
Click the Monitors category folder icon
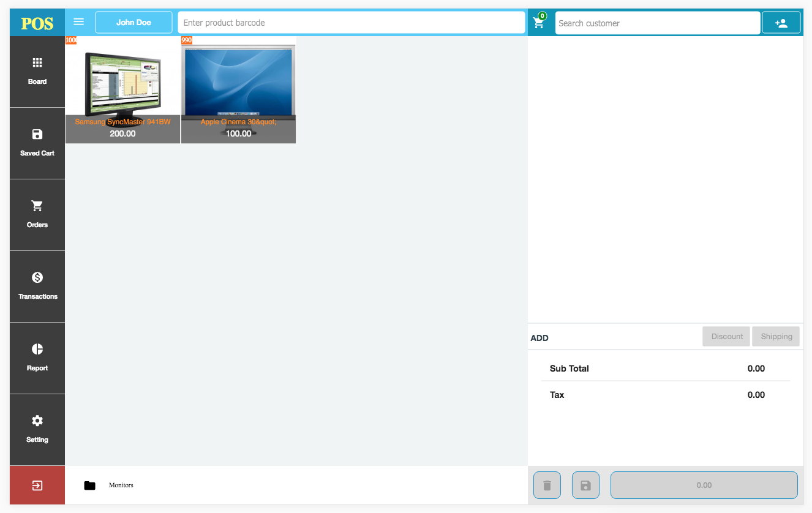[x=90, y=485]
